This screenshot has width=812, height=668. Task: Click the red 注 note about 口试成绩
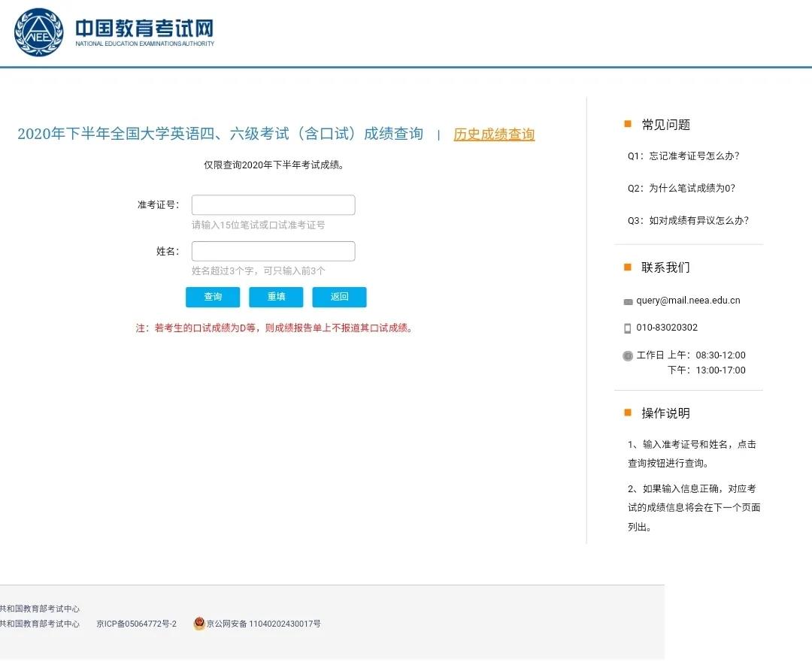pos(274,328)
